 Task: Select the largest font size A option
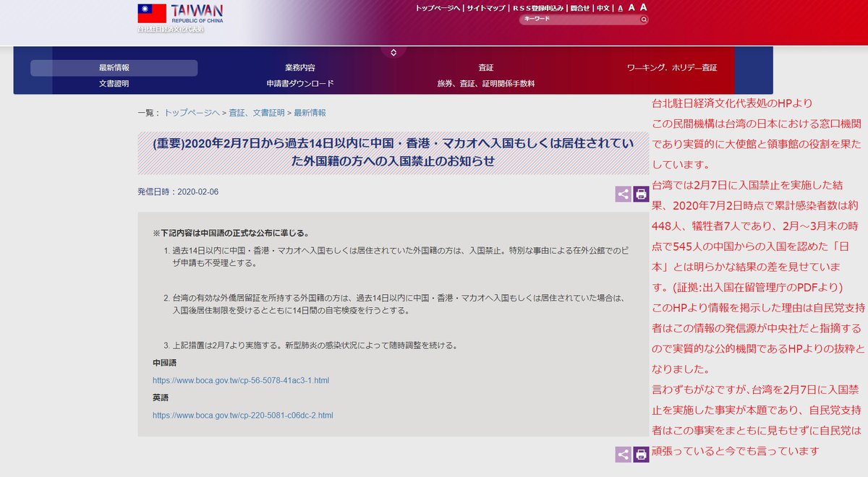coord(642,8)
